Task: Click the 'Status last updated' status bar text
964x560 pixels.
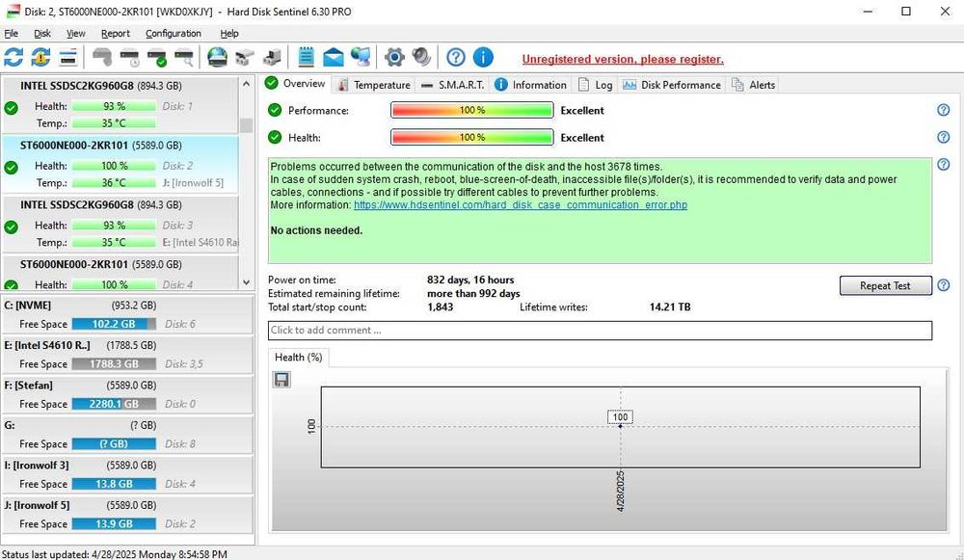Action: (x=115, y=554)
